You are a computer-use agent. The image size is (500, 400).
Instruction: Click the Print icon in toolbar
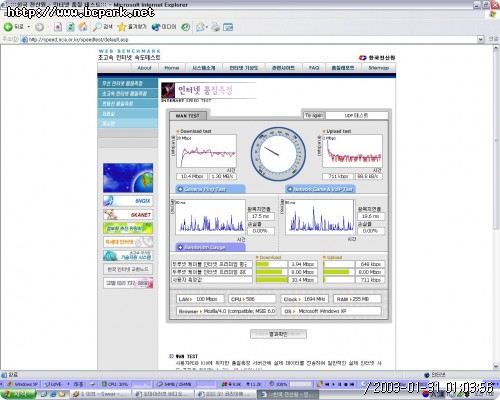pyautogui.click(x=215, y=27)
